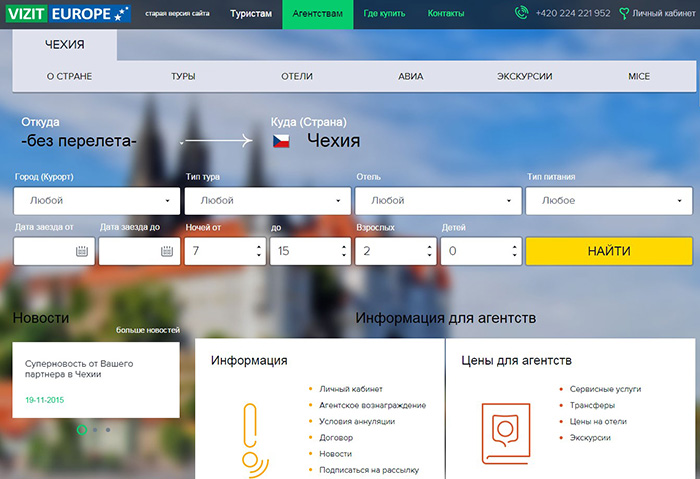Open the больше новостей link

(x=147, y=329)
